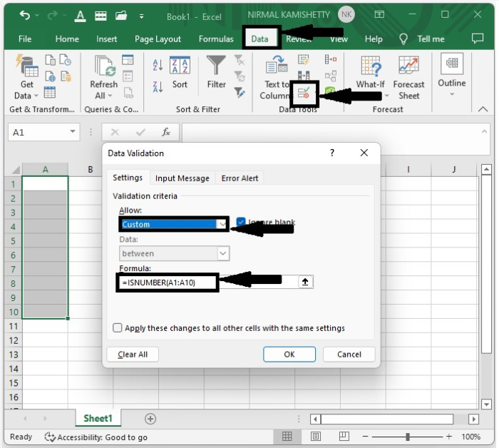This screenshot has height=448, width=499.
Task: Click the Data Validation icon in ribbon
Action: coord(304,93)
